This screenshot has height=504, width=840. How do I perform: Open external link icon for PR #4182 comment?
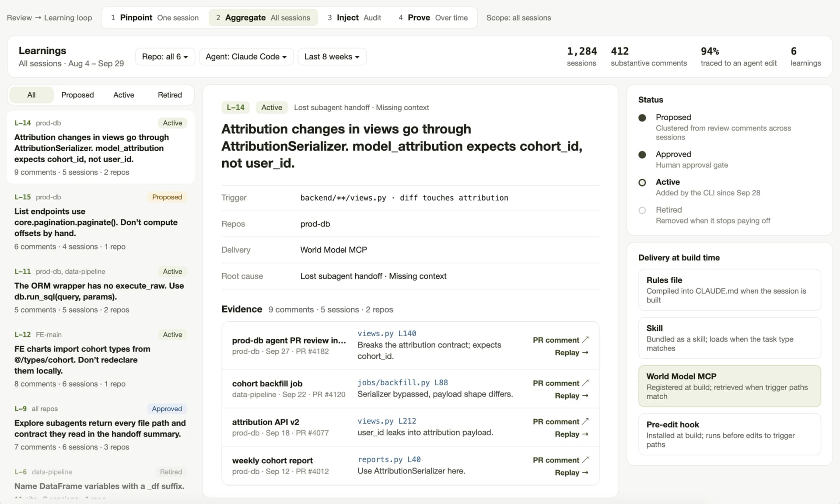pos(585,340)
